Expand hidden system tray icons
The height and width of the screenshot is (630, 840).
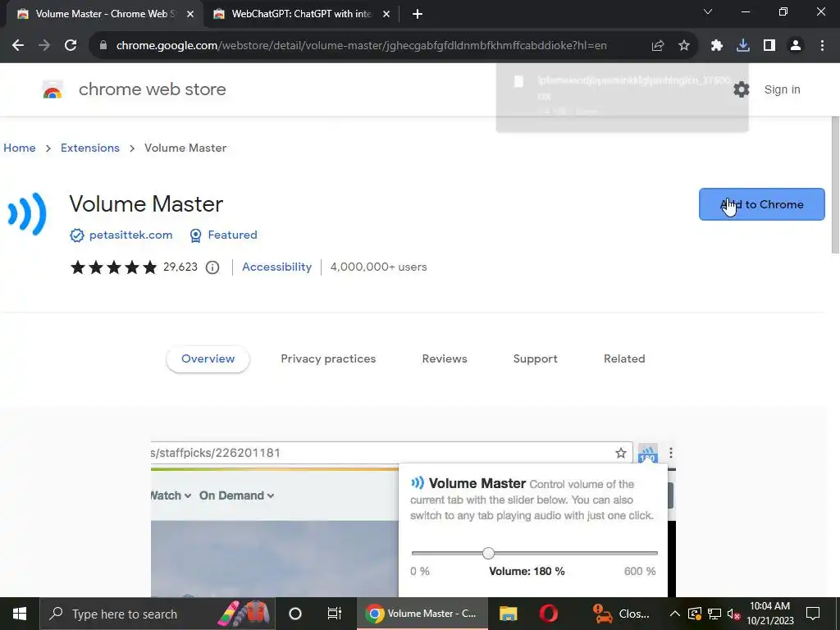[675, 614]
